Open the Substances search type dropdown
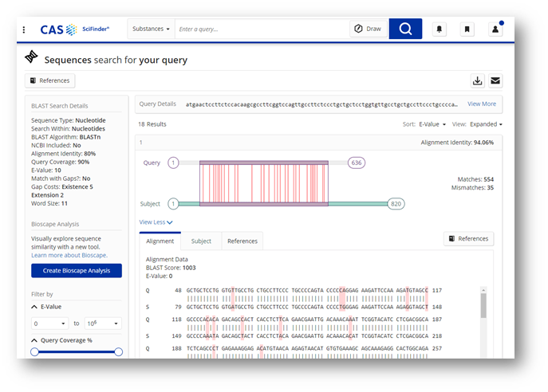The image size is (548, 392). click(151, 29)
